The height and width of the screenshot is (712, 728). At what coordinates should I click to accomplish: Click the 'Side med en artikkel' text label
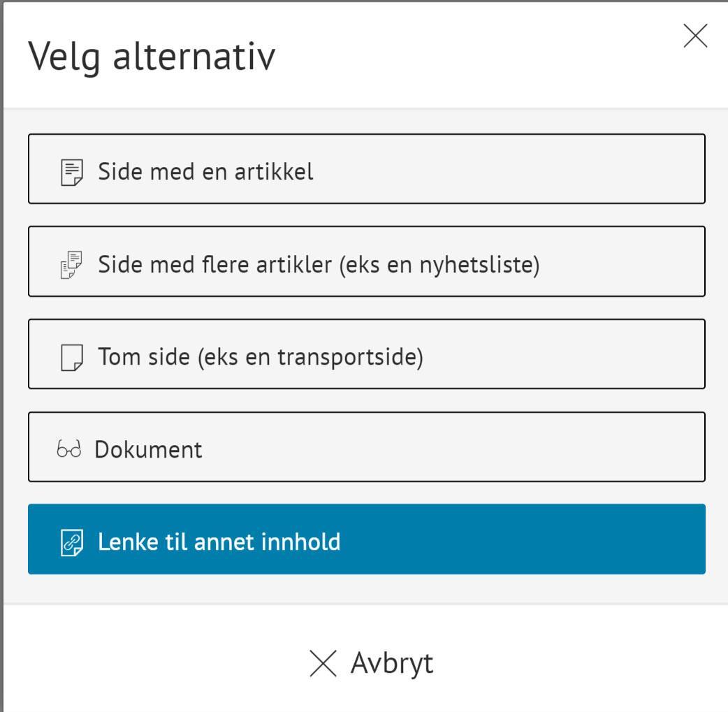pos(205,171)
